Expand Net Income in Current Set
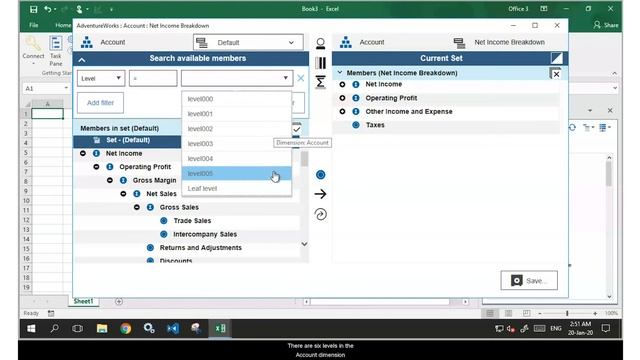This screenshot has width=640, height=360. (342, 84)
